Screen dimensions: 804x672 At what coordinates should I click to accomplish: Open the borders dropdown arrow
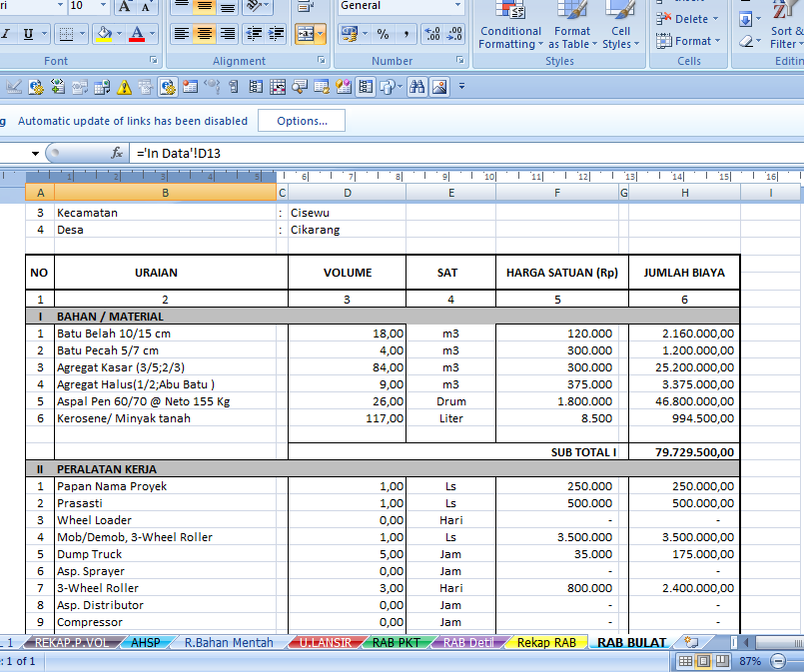coord(82,34)
